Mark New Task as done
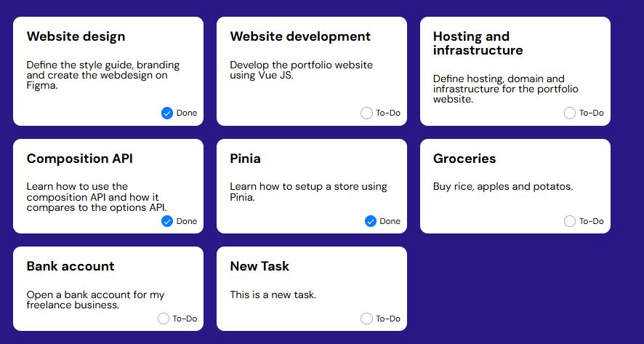 366,319
